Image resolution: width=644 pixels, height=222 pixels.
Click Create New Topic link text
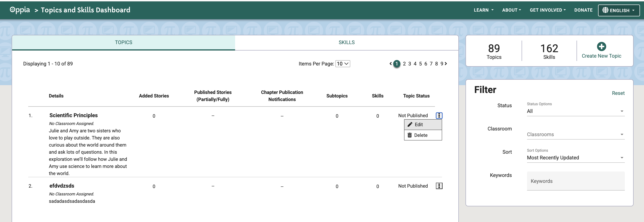(601, 56)
